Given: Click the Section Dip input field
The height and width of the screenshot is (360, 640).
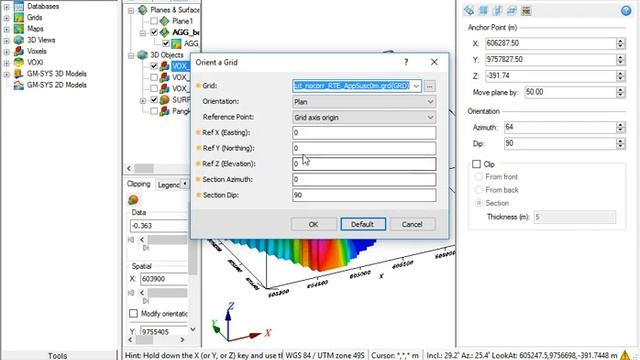Looking at the screenshot, I should tap(364, 195).
